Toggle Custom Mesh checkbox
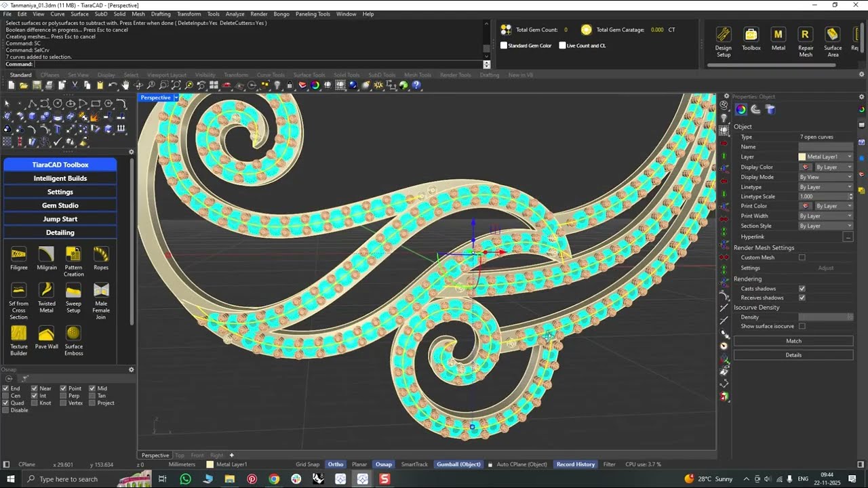The width and height of the screenshot is (868, 488). coord(802,258)
